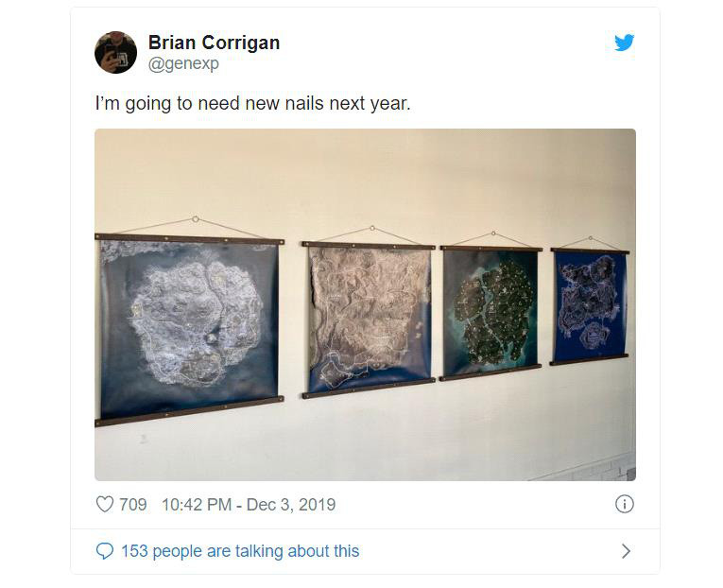The width and height of the screenshot is (723, 588).
Task: Open the tweet info icon
Action: point(625,504)
